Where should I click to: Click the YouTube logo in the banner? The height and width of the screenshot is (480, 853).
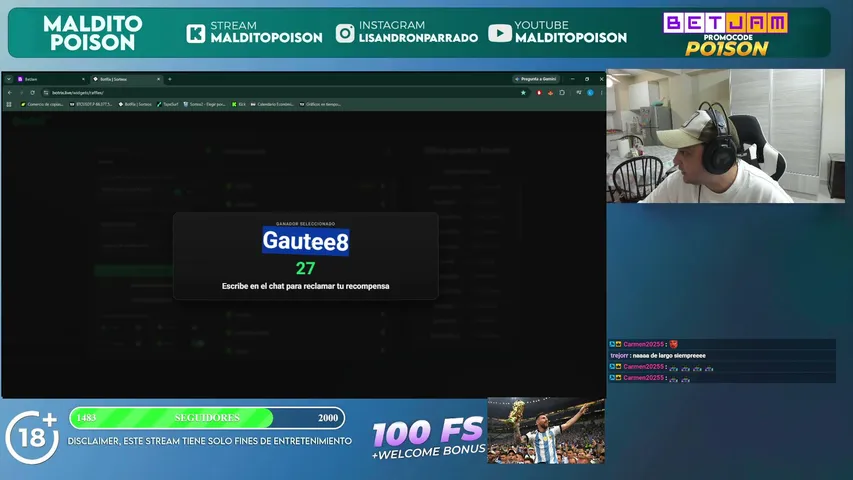499,33
